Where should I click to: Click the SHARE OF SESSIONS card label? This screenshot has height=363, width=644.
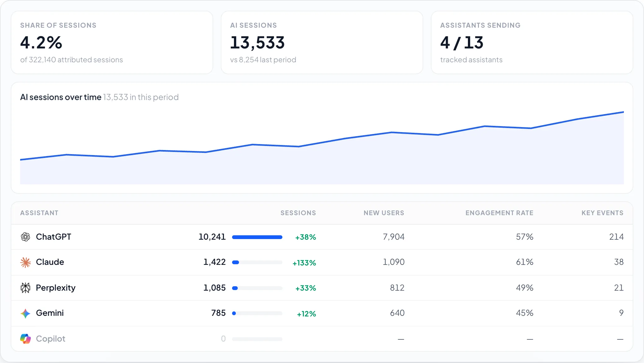58,25
